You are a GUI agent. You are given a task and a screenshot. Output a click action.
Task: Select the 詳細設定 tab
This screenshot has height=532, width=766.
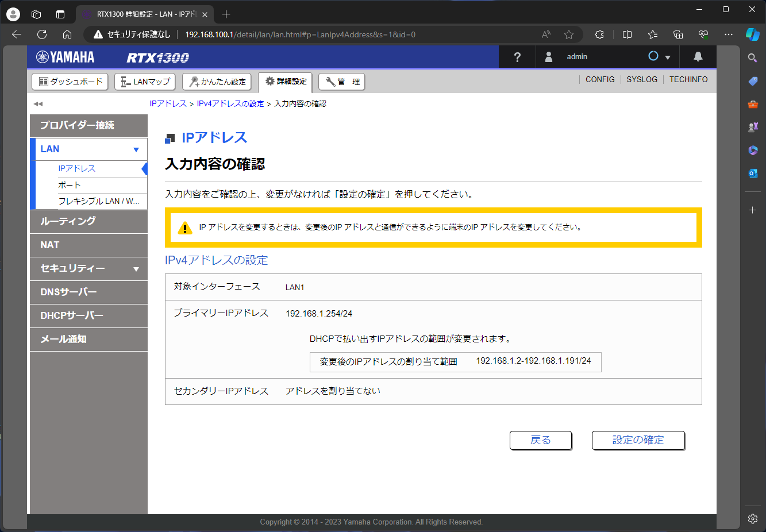point(285,82)
